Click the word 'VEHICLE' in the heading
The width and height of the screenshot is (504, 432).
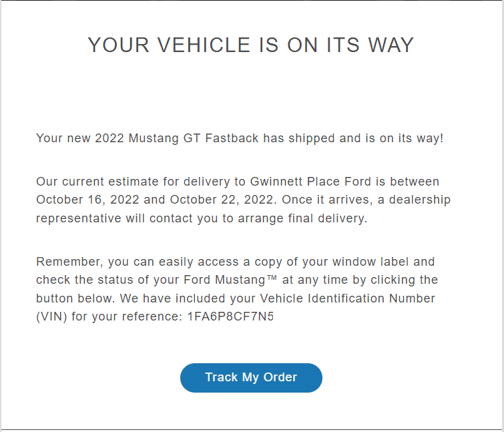[x=204, y=45]
